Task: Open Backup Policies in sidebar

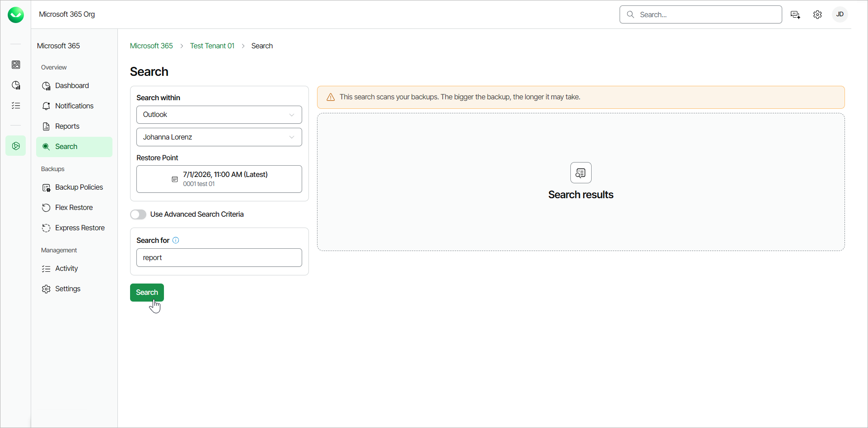Action: pos(74,187)
